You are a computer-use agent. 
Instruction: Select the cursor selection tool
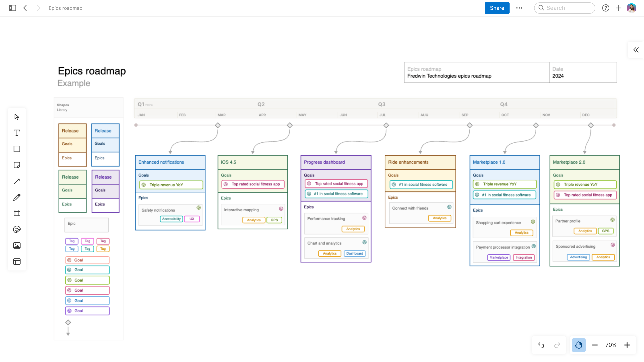tap(17, 116)
